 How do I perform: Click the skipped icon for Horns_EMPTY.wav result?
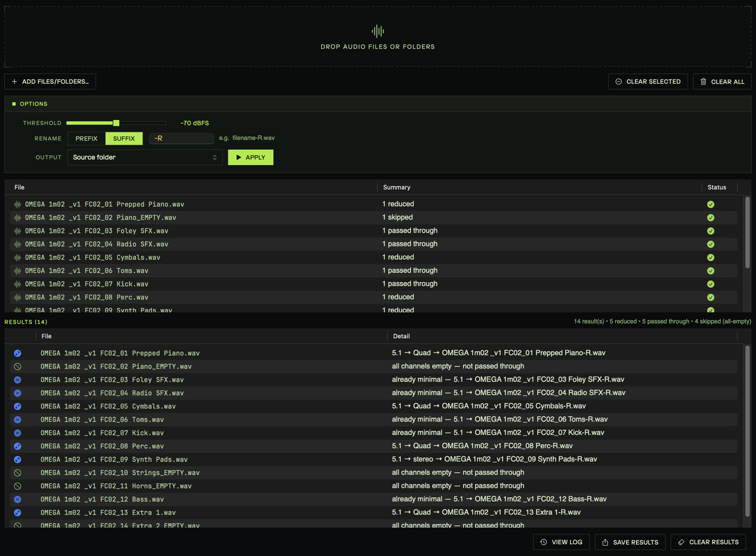18,486
